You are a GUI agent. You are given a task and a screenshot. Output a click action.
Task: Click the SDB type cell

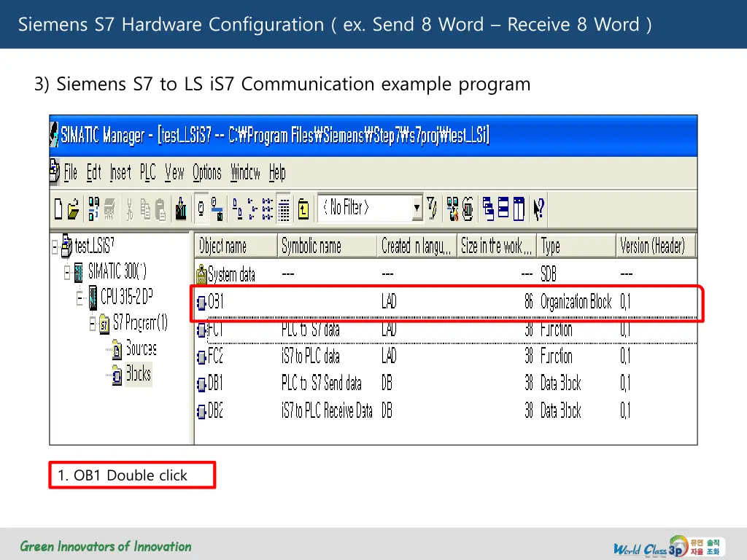point(549,274)
